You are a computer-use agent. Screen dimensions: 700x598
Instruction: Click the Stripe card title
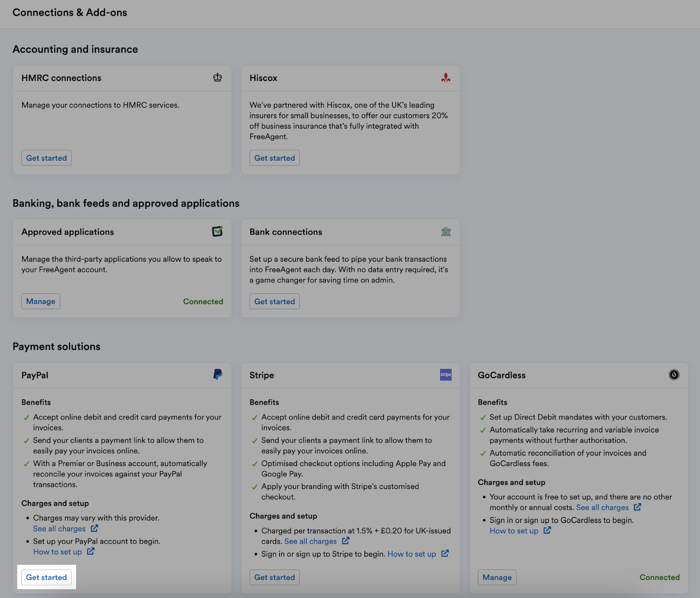pyautogui.click(x=262, y=375)
